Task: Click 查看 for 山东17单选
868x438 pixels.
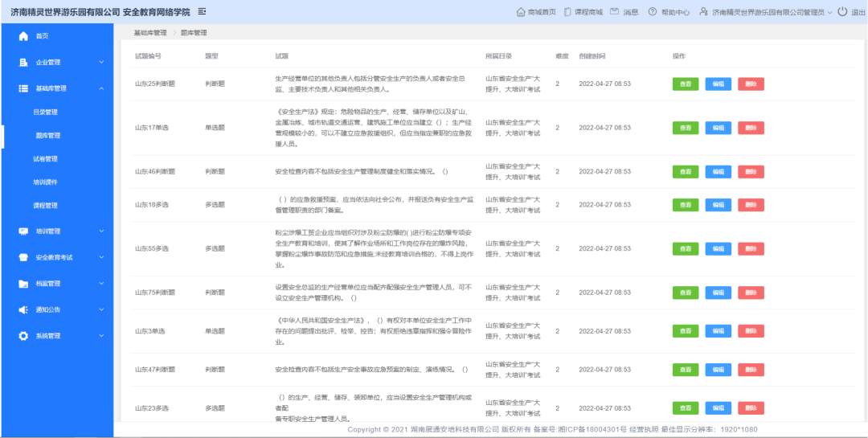Action: (x=686, y=128)
